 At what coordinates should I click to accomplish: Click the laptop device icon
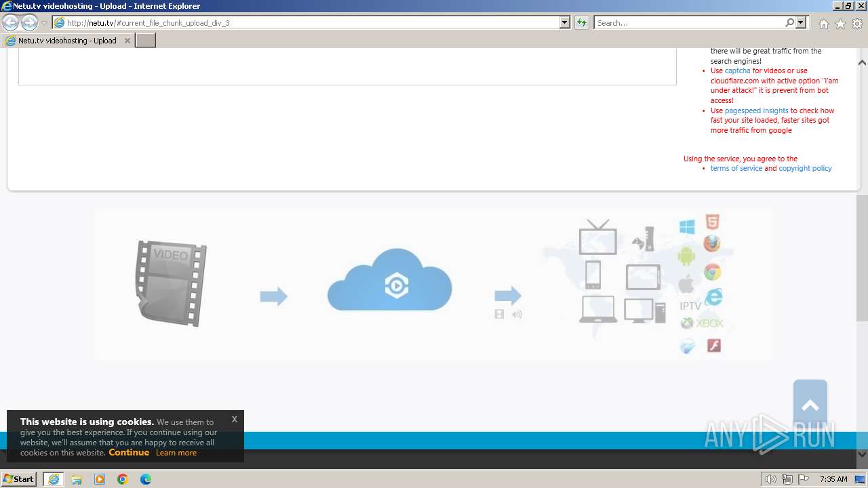pos(598,309)
